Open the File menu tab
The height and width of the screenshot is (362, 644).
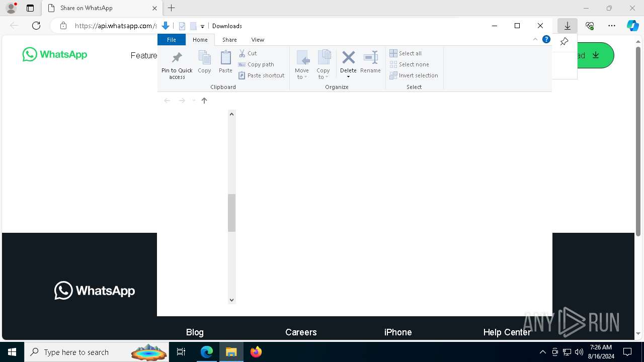click(x=172, y=40)
